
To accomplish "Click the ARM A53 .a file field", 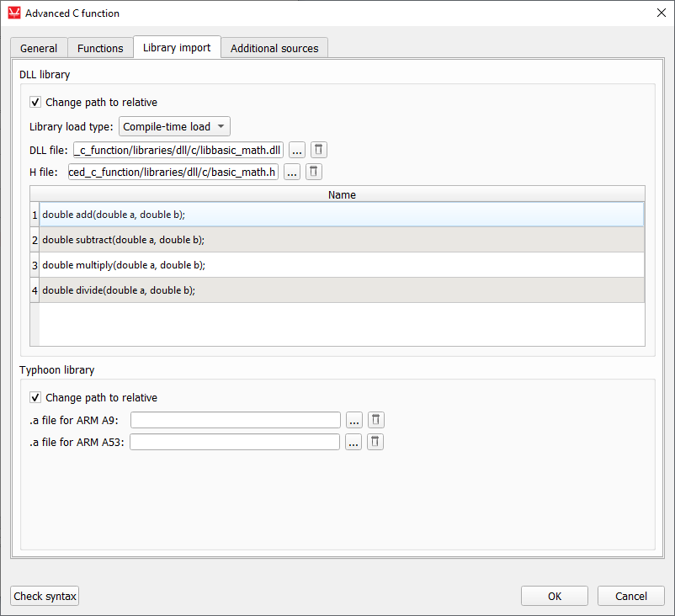I will [235, 442].
